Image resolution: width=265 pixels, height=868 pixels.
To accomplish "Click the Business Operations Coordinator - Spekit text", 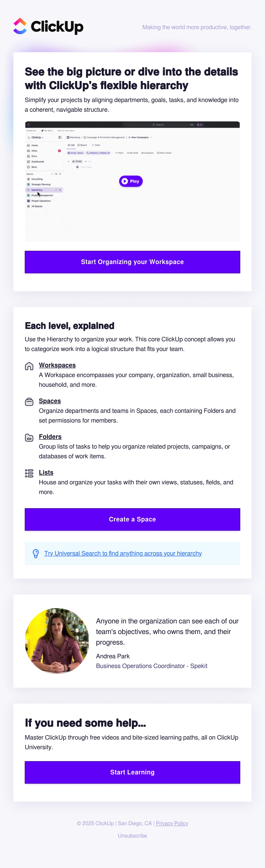I will [152, 666].
